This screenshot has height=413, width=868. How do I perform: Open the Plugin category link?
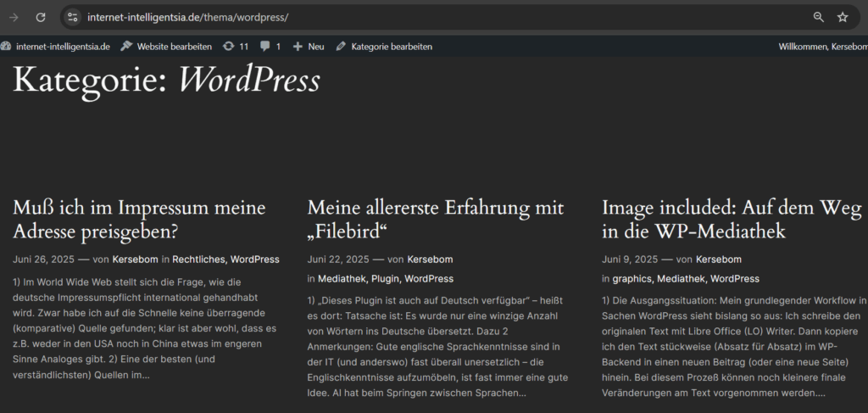point(386,278)
